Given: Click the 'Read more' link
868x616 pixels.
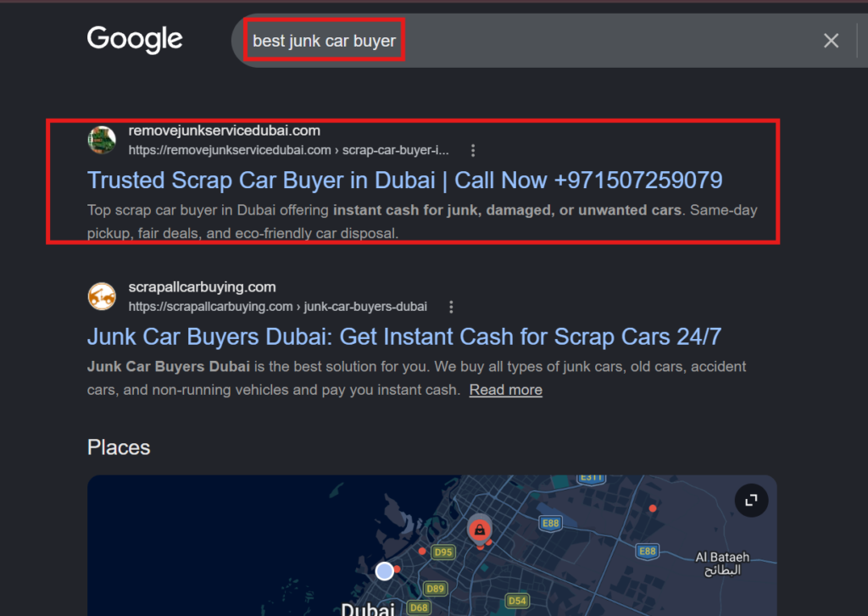Looking at the screenshot, I should pyautogui.click(x=505, y=390).
